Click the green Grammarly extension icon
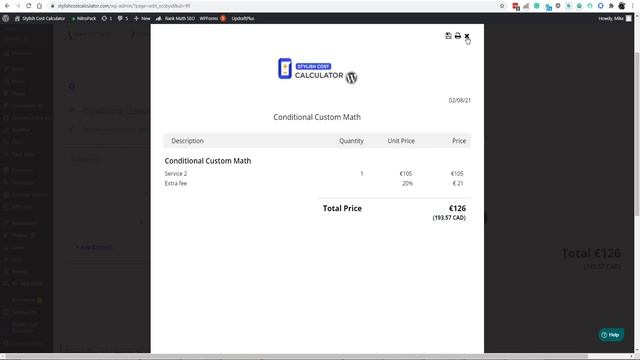The width and height of the screenshot is (640, 360). [537, 6]
